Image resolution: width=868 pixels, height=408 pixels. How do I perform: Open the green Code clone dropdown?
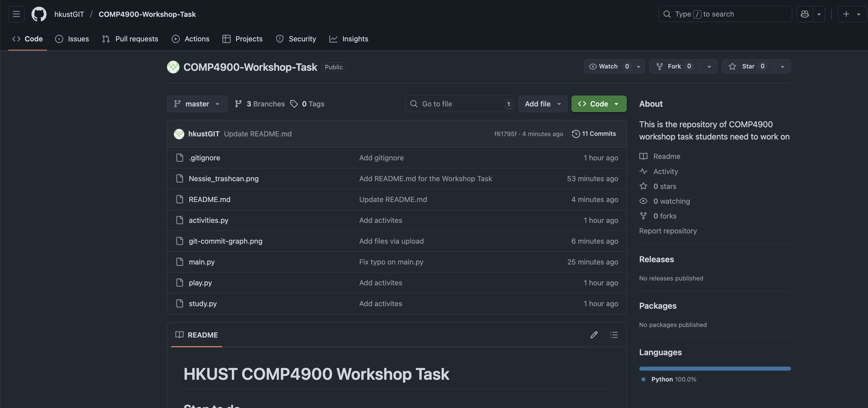point(599,104)
